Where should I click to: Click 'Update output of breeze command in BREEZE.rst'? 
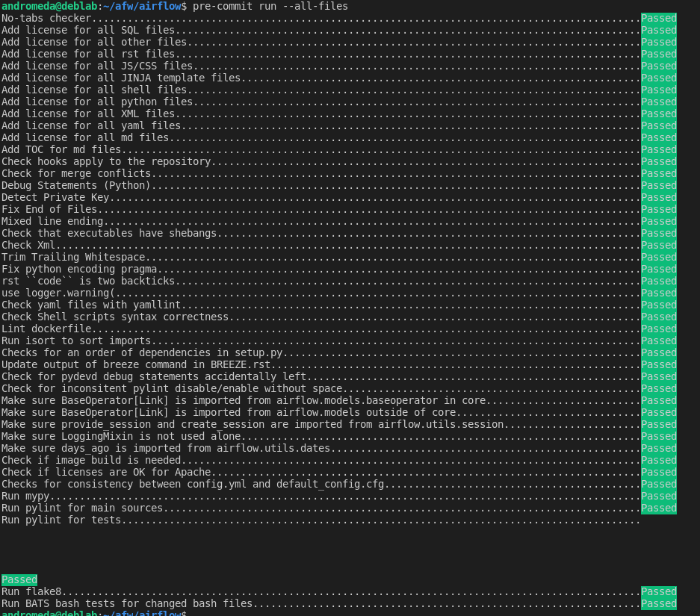pyautogui.click(x=136, y=365)
